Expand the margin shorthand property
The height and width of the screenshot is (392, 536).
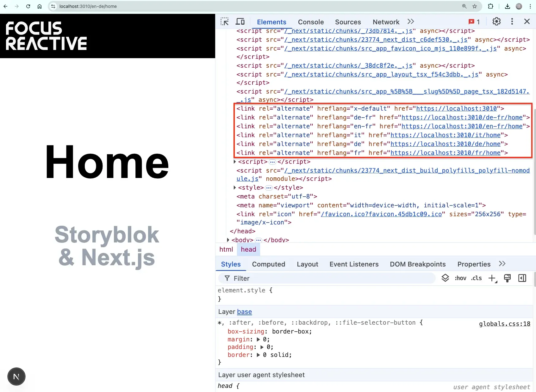click(259, 340)
